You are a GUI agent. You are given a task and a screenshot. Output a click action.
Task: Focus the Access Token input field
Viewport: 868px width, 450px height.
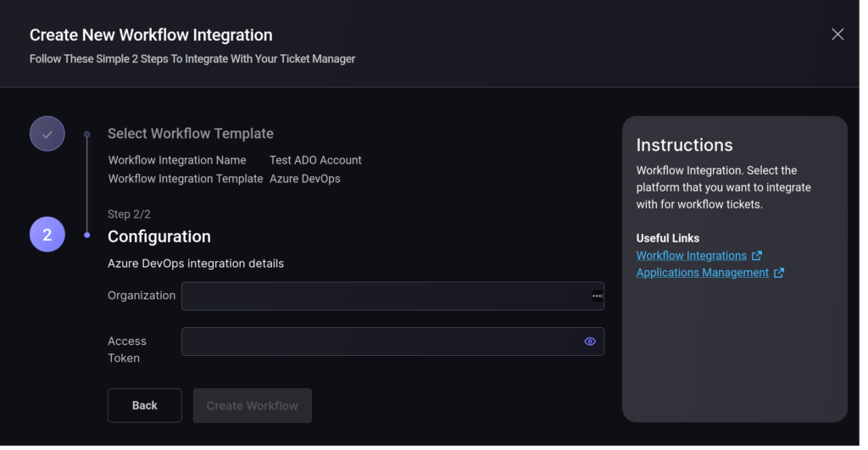pos(392,342)
